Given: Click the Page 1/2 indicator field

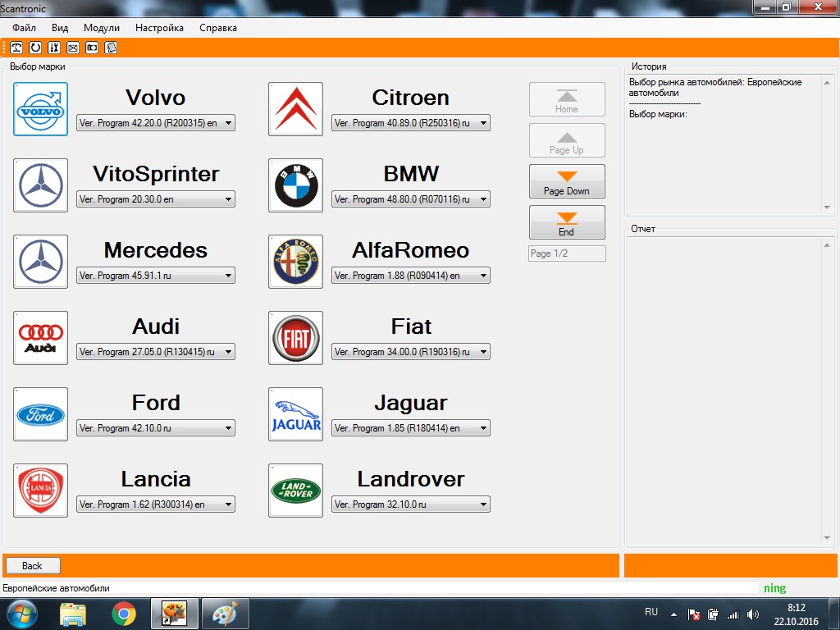Looking at the screenshot, I should click(567, 253).
